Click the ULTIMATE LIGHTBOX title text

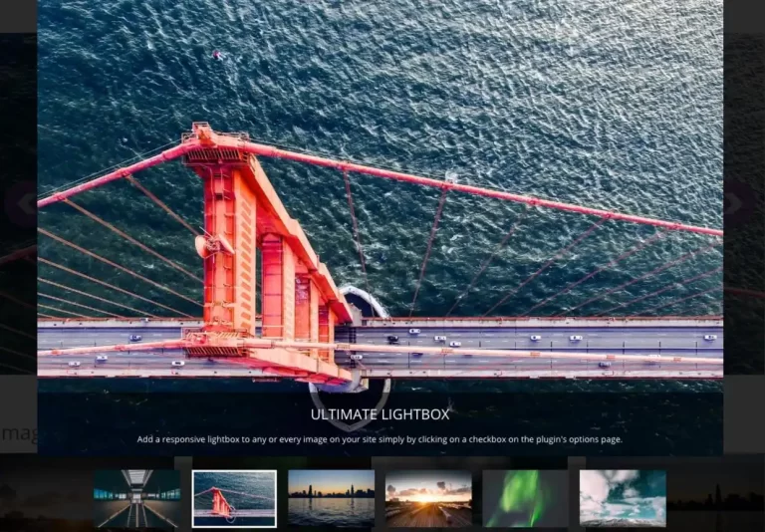(380, 414)
